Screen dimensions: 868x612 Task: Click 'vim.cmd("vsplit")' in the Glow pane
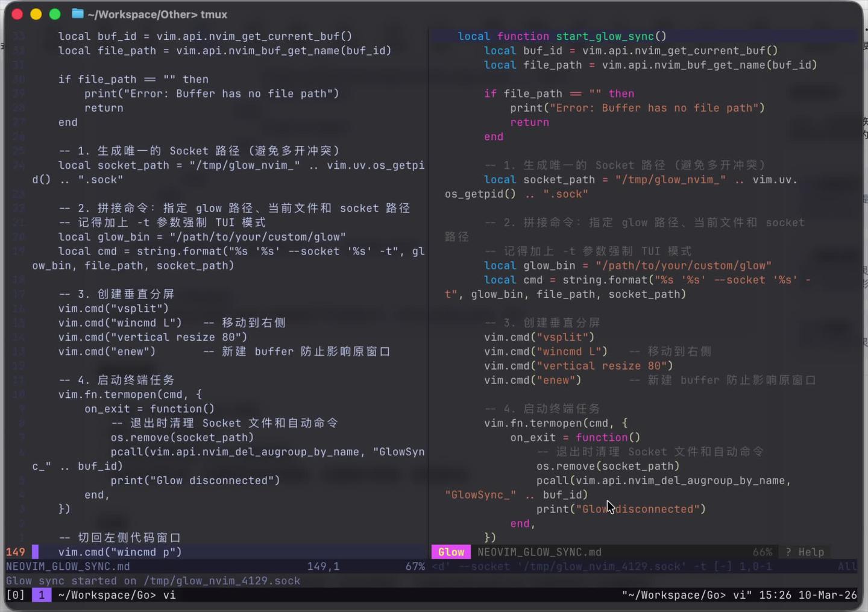tap(539, 337)
